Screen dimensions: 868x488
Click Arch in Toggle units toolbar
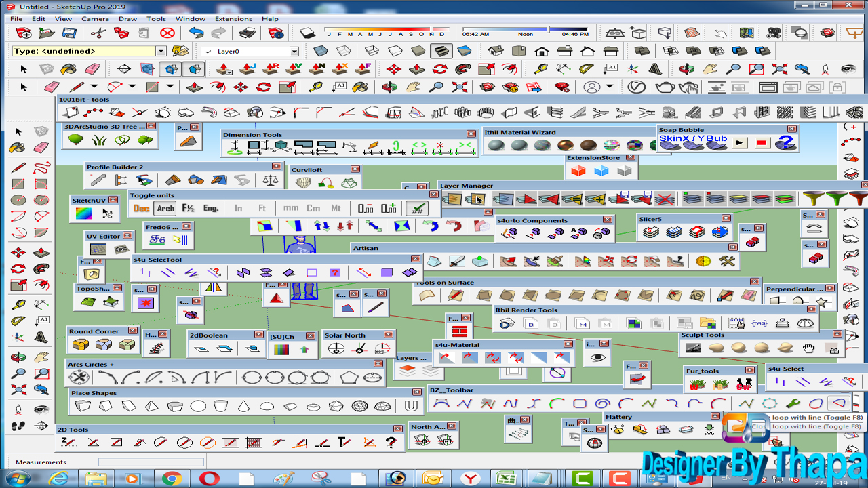[x=165, y=208]
